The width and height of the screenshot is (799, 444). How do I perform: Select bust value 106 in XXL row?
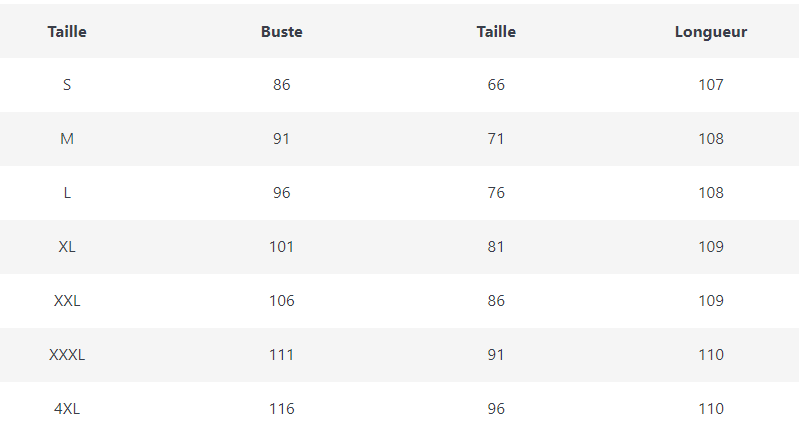(281, 301)
